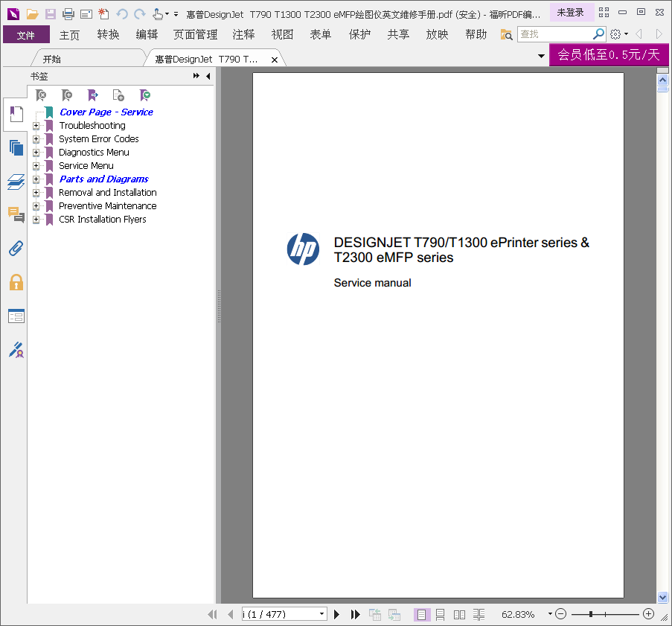Expand the Removal and Installation bookmark

[36, 193]
